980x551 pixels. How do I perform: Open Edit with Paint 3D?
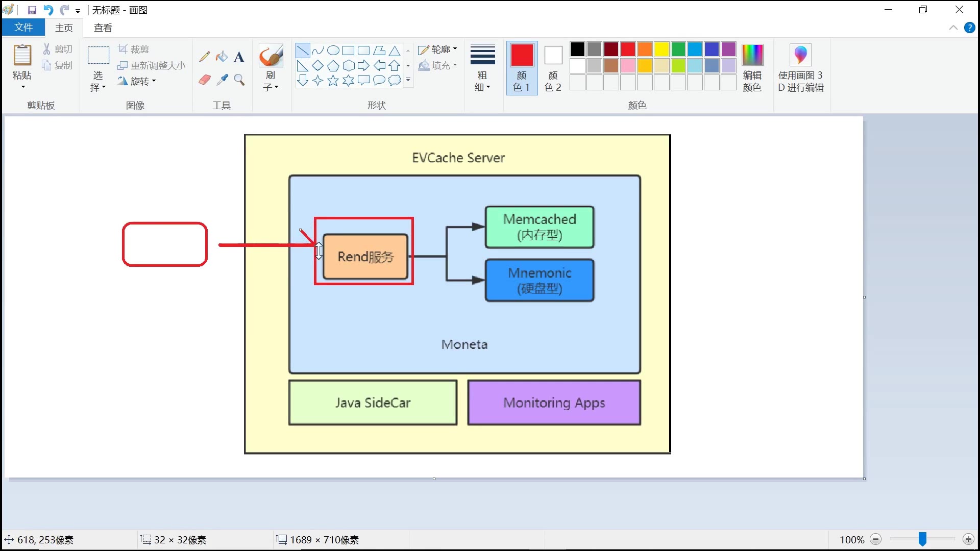[x=801, y=67]
